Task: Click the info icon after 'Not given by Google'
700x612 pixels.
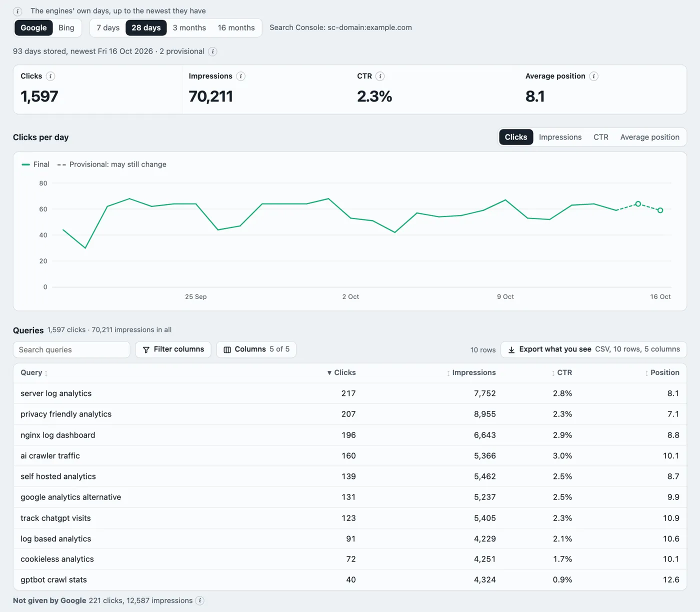Action: [200, 600]
